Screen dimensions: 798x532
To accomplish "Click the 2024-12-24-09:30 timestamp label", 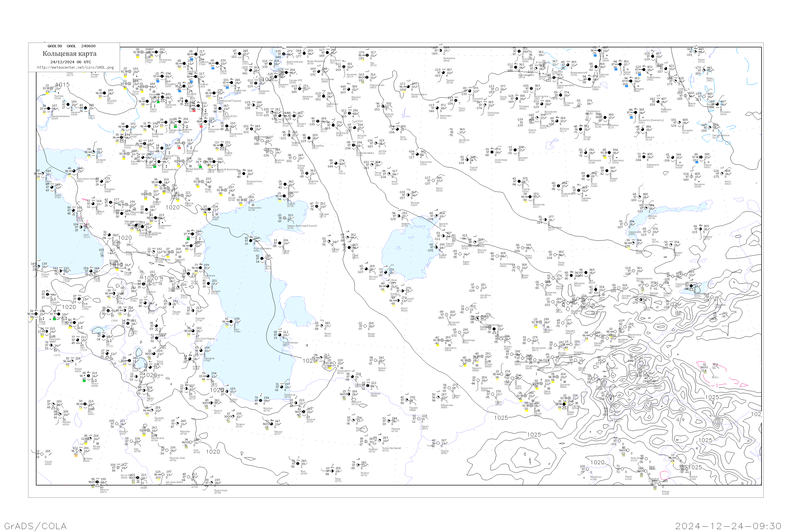I will click(728, 526).
